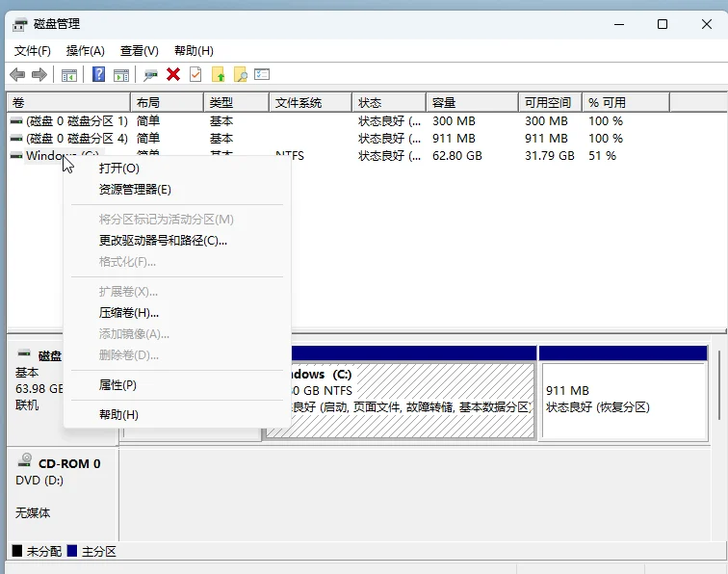728x574 pixels.
Task: Sort by the % 可用 column header
Action: pos(626,103)
